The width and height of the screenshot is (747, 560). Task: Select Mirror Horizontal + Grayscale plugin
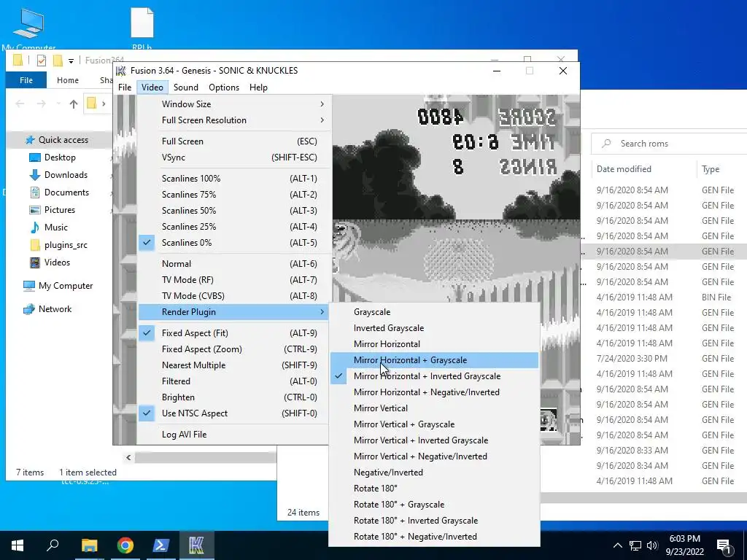[x=435, y=360]
